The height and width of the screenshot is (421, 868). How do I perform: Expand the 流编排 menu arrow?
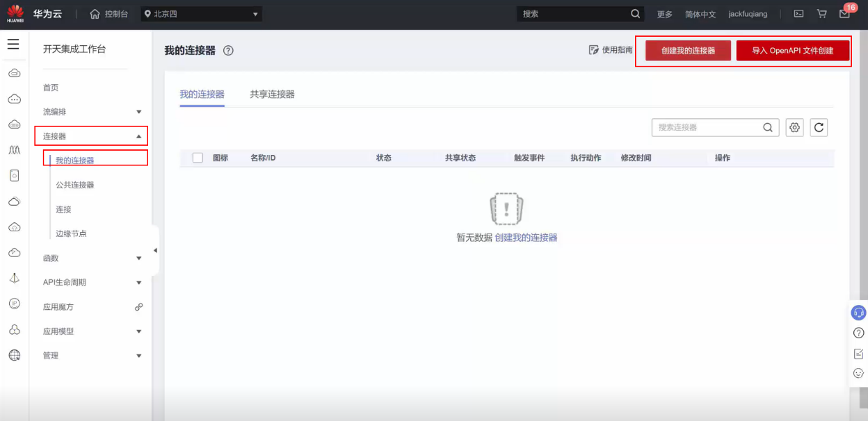tap(138, 112)
